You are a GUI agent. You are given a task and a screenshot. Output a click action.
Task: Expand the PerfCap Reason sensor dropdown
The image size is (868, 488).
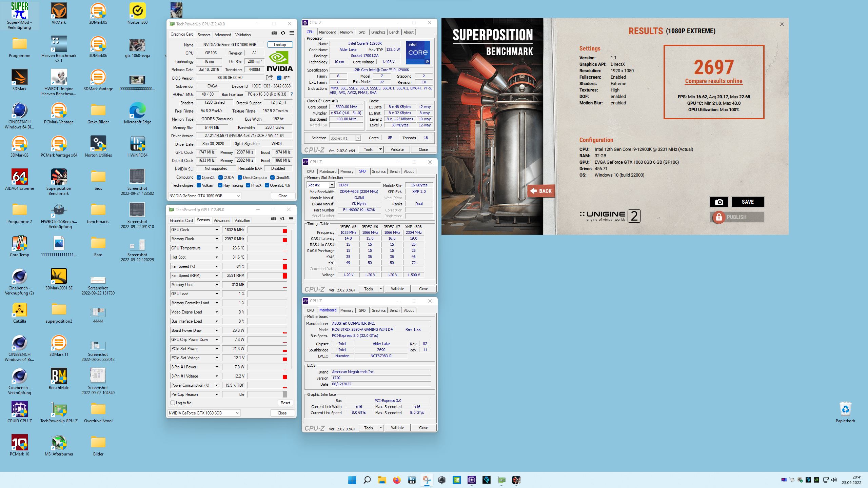217,394
